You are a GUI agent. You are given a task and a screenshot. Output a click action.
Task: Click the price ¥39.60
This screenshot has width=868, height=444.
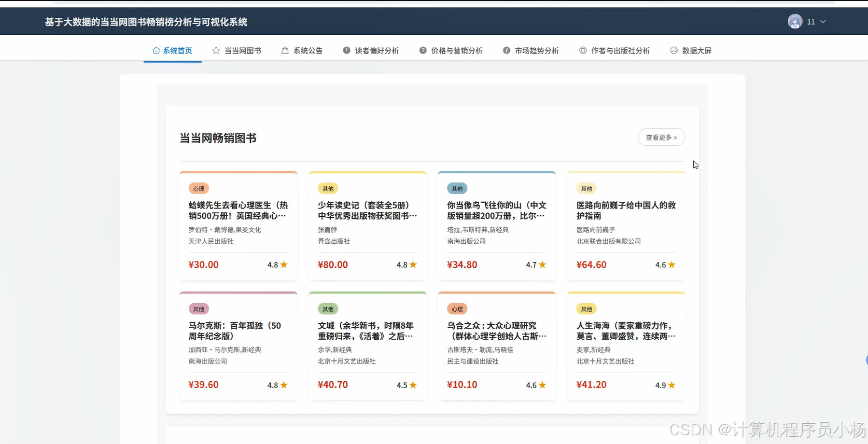[x=203, y=385]
